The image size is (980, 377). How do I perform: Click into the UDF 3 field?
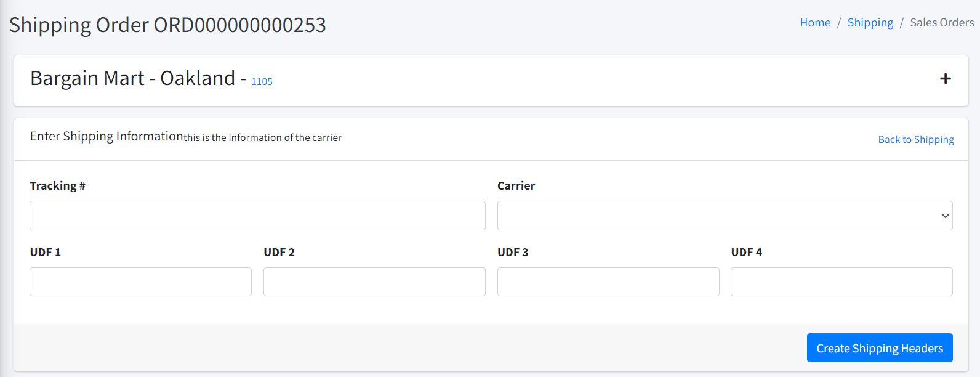coord(608,282)
